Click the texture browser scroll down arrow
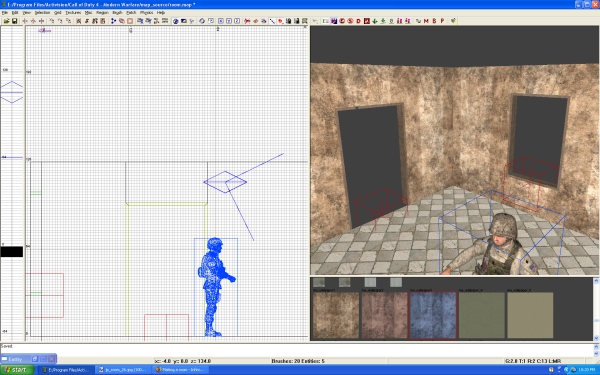Viewport: 600px width, 375px height. click(x=596, y=338)
